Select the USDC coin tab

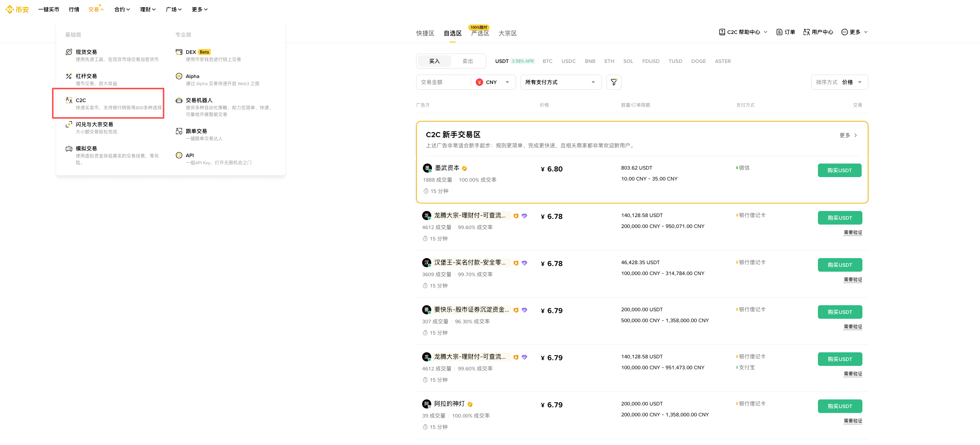pos(568,61)
